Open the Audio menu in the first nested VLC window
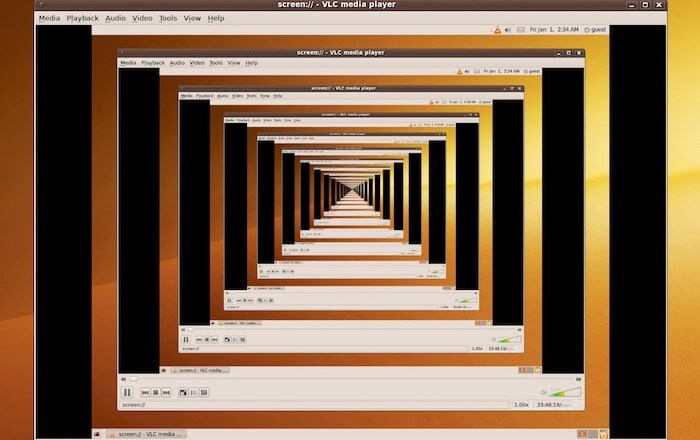The height and width of the screenshot is (440, 700). (177, 63)
